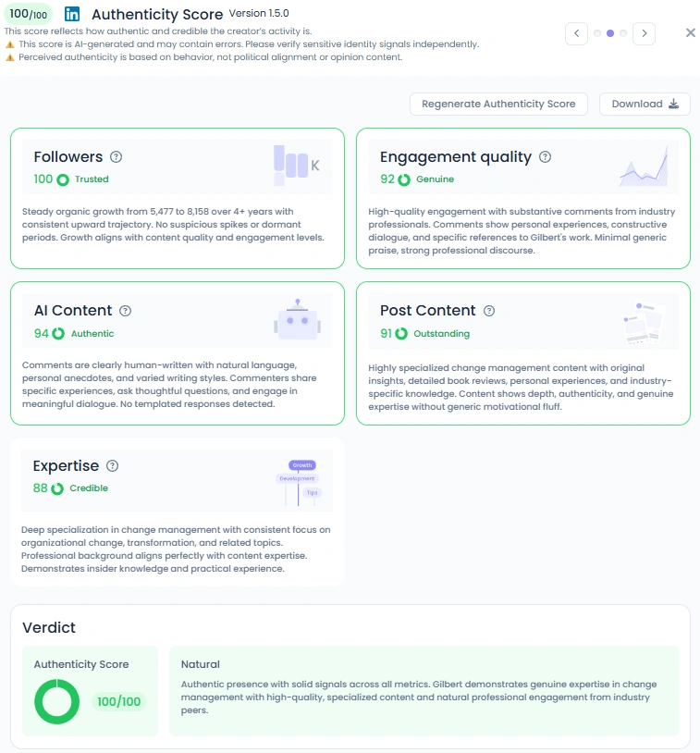Click the Expertise 88 score ring
The height and width of the screenshot is (753, 700).
pyautogui.click(x=57, y=488)
